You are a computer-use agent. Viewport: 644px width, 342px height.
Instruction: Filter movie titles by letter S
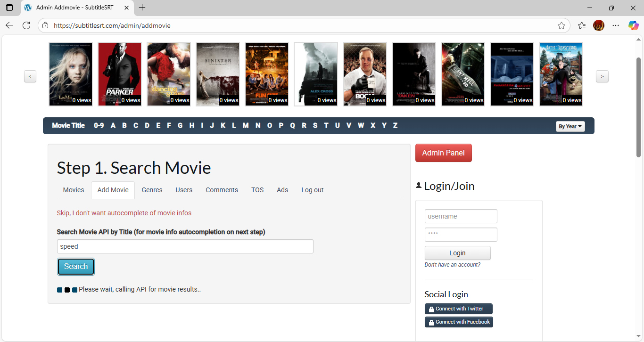click(x=315, y=125)
